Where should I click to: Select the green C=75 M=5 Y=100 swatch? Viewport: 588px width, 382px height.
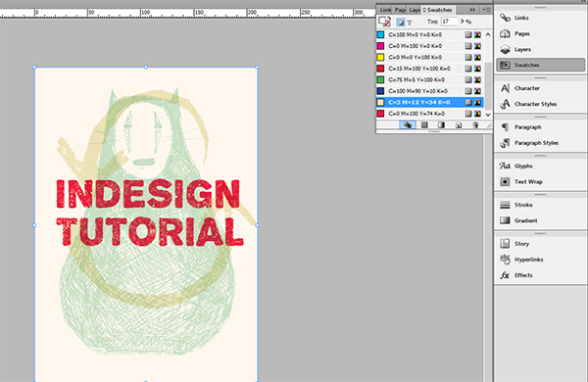tap(430, 79)
